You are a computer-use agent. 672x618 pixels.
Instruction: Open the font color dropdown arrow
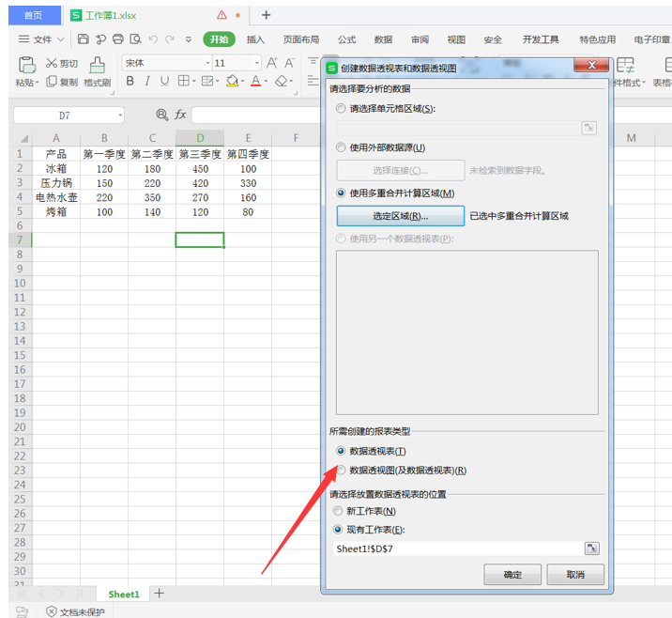tap(266, 81)
